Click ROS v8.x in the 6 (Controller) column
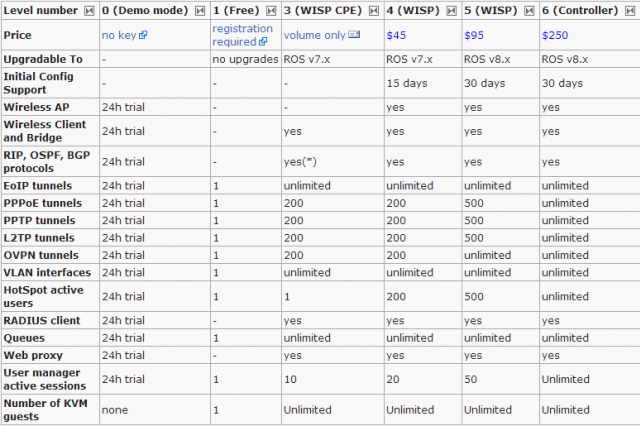640x426 pixels. 565,60
